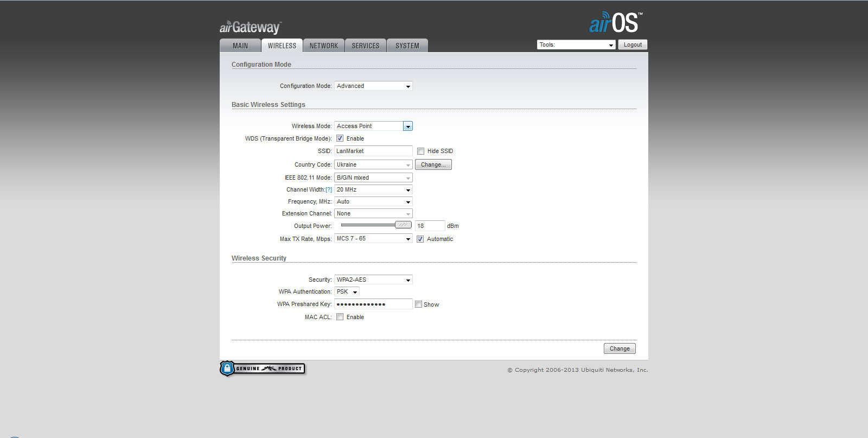
Task: Click the Genuine Product badge
Action: tap(263, 369)
